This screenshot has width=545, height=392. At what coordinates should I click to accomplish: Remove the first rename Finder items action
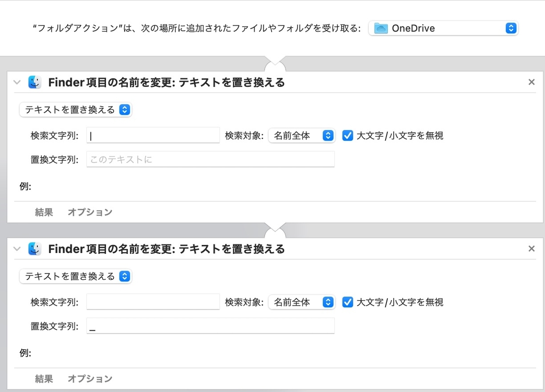click(x=531, y=82)
